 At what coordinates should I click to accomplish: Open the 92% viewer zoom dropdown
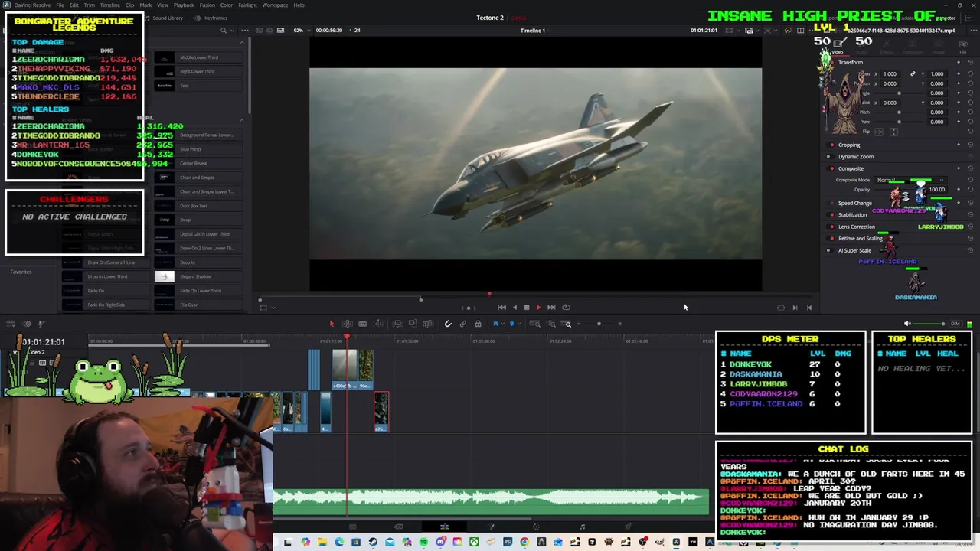tap(302, 30)
